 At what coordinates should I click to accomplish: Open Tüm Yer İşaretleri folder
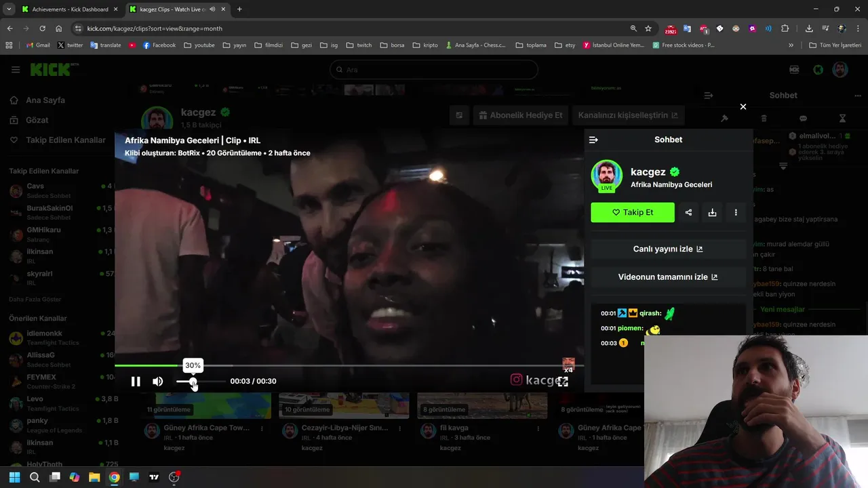[x=835, y=45]
